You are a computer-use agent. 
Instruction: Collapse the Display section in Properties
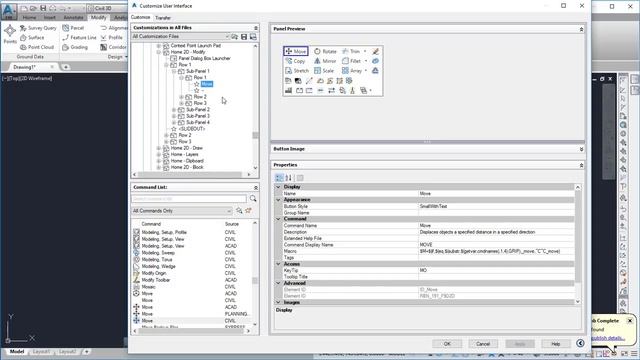[x=279, y=187]
